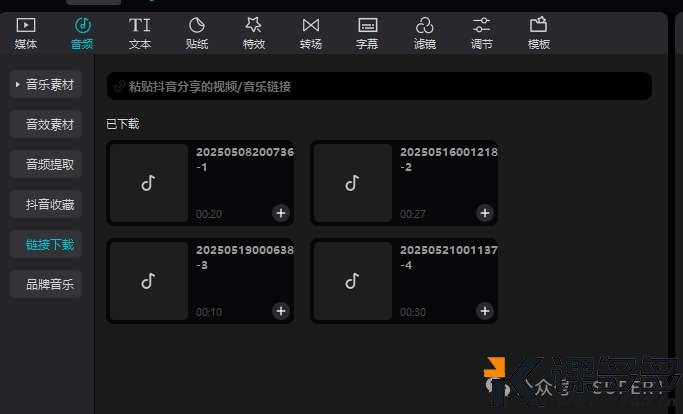
Task: Select thumbnail of track 20250519000638-3
Action: [x=149, y=281]
